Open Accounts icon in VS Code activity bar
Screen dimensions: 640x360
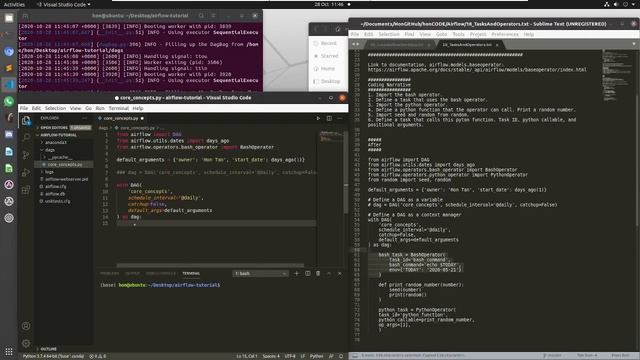coord(26,326)
